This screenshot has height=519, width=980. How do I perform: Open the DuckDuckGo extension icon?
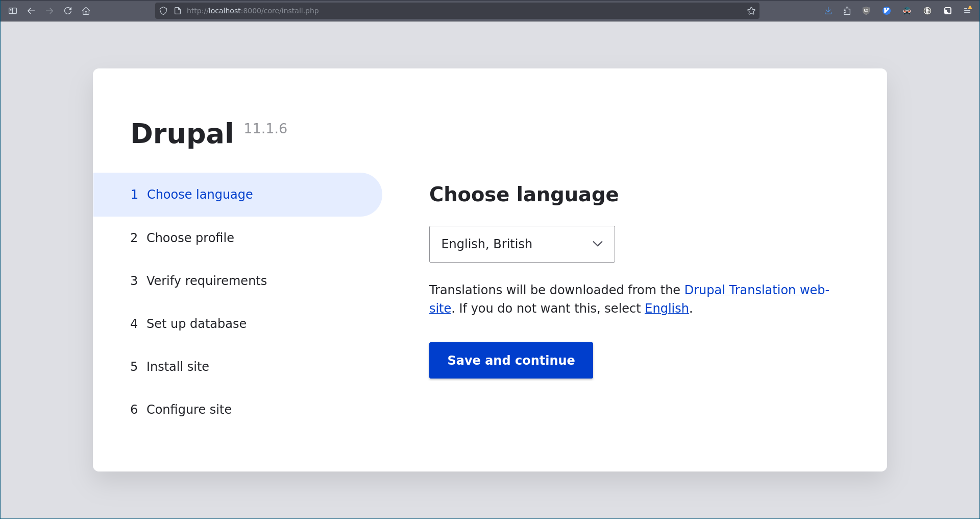tap(927, 11)
